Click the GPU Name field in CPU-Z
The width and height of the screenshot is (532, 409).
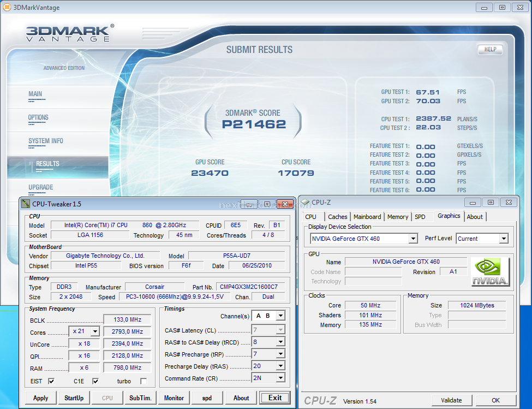pos(406,262)
